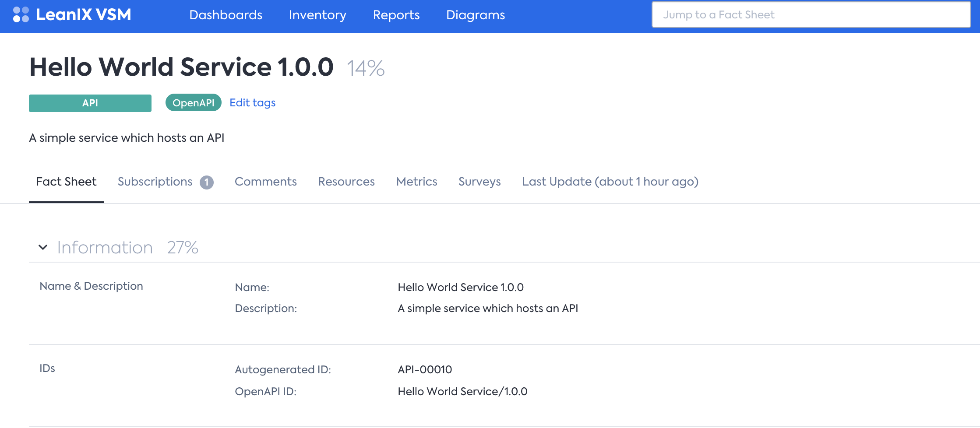Click the API fact sheet type badge
The width and height of the screenshot is (980, 428).
point(90,103)
